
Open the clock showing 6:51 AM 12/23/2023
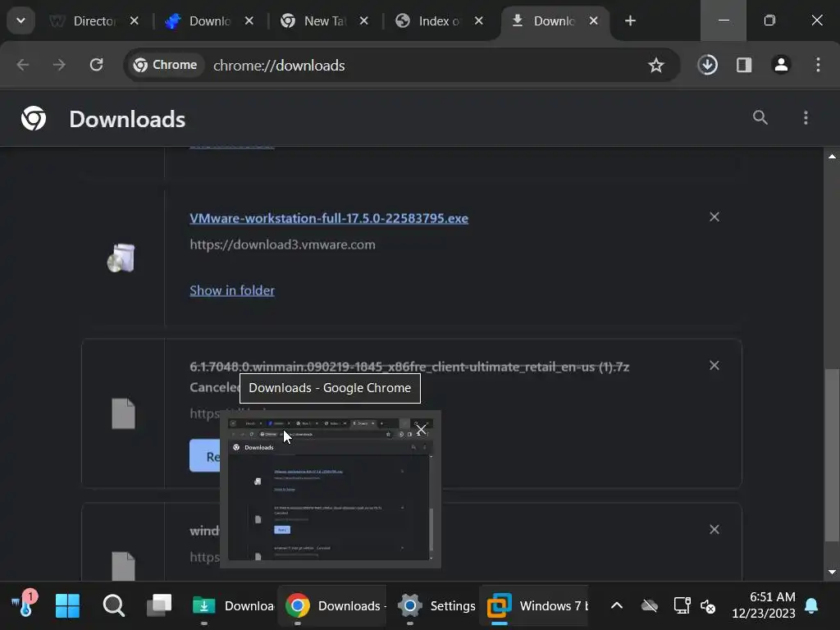click(764, 605)
